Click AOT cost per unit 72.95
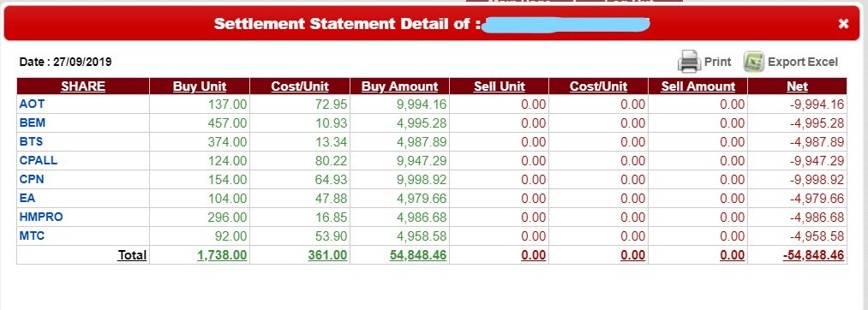Viewport: 868px width, 310px height. [331, 104]
